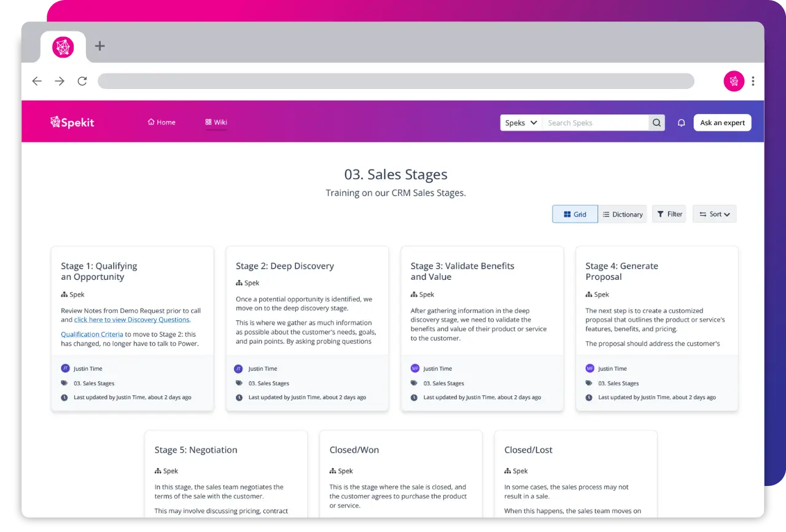Go to the Wiki section
The height and width of the screenshot is (532, 786).
coord(216,122)
